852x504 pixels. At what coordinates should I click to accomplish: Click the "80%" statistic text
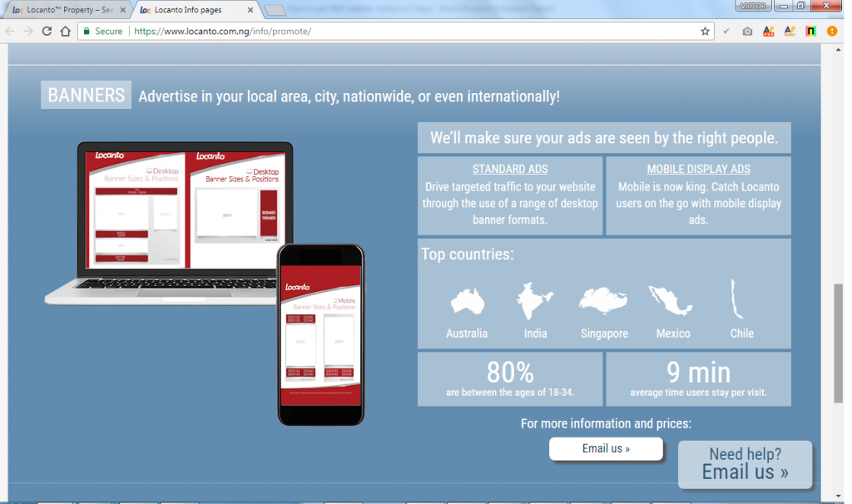510,373
